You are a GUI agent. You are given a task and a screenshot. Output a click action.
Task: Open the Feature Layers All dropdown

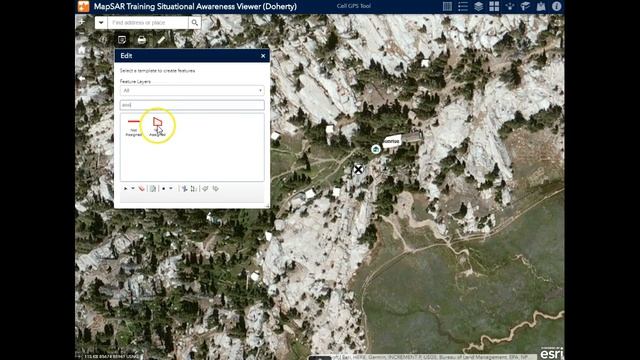click(192, 91)
